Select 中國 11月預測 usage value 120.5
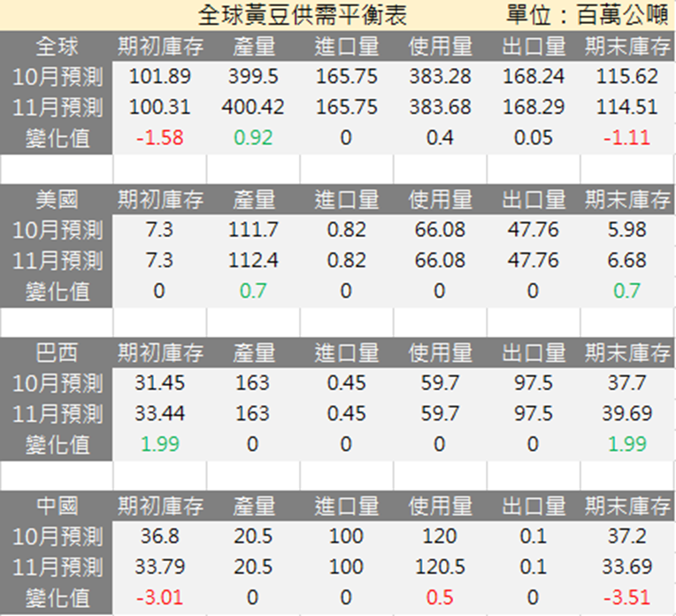The height and width of the screenshot is (616, 676). 440,566
